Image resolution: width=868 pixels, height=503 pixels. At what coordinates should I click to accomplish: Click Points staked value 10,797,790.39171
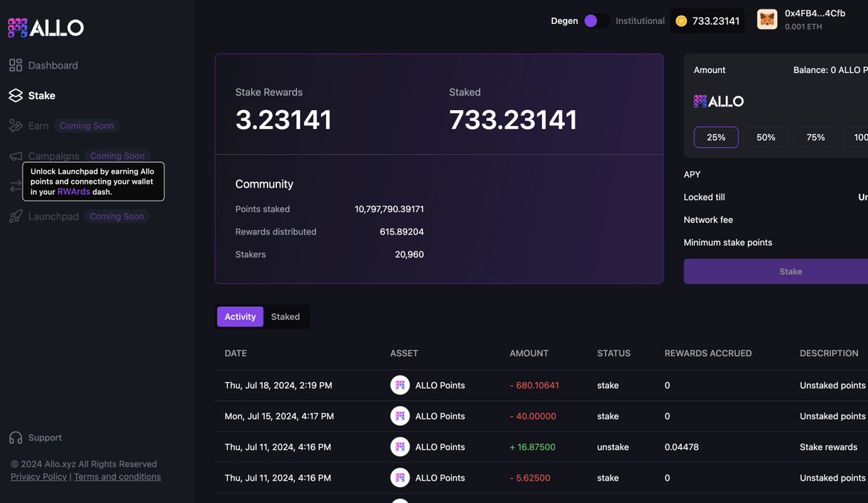(389, 209)
